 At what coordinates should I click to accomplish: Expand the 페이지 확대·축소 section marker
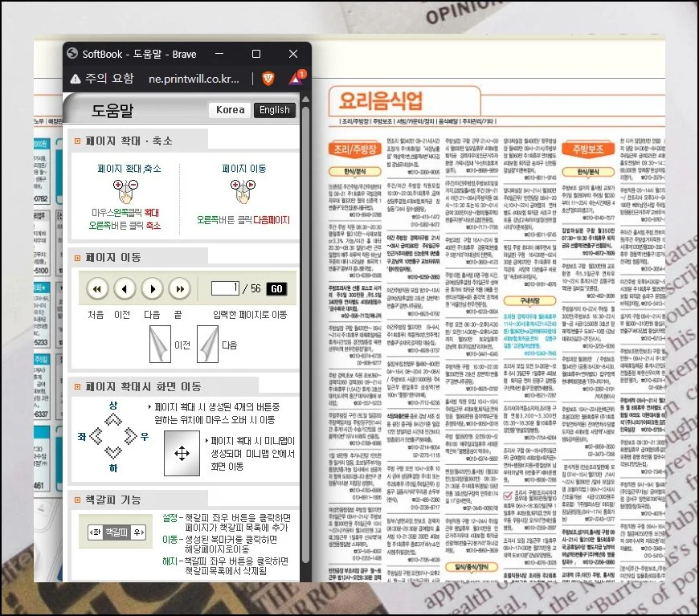[77, 141]
